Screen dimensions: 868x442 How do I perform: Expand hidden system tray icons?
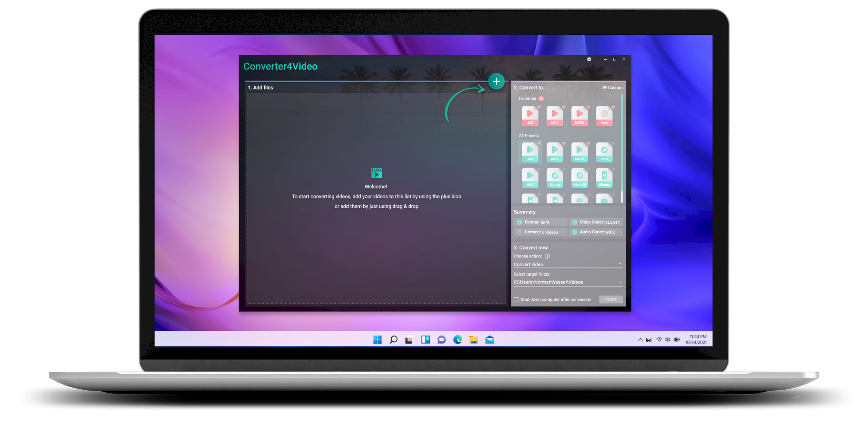pos(640,340)
